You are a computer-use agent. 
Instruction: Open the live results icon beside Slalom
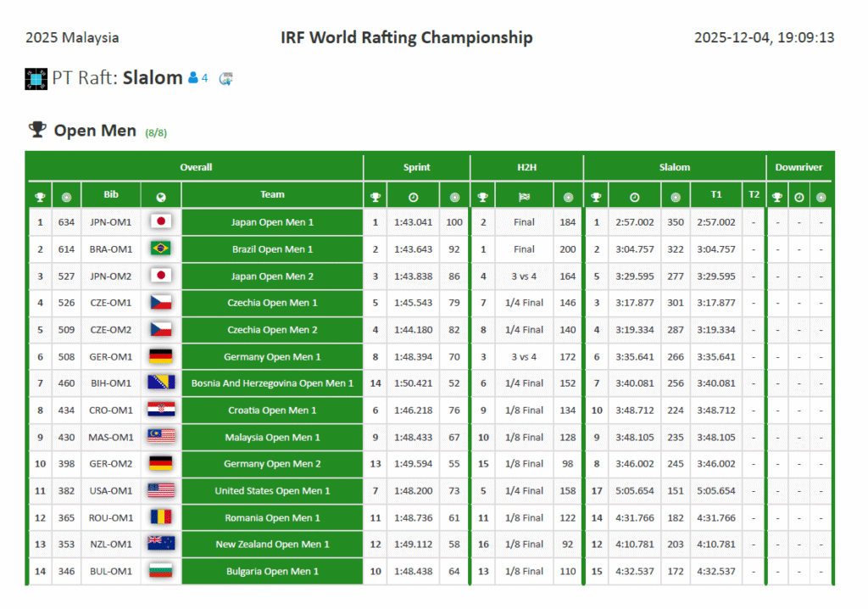pyautogui.click(x=225, y=79)
